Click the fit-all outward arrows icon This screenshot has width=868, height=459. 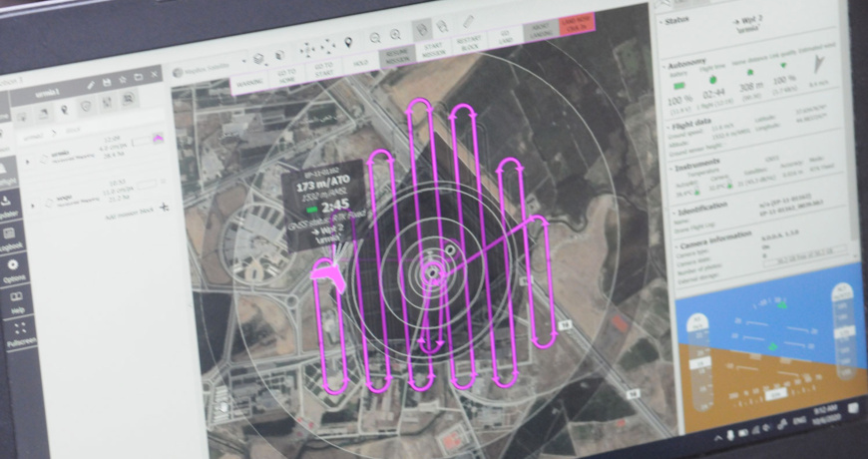[327, 47]
